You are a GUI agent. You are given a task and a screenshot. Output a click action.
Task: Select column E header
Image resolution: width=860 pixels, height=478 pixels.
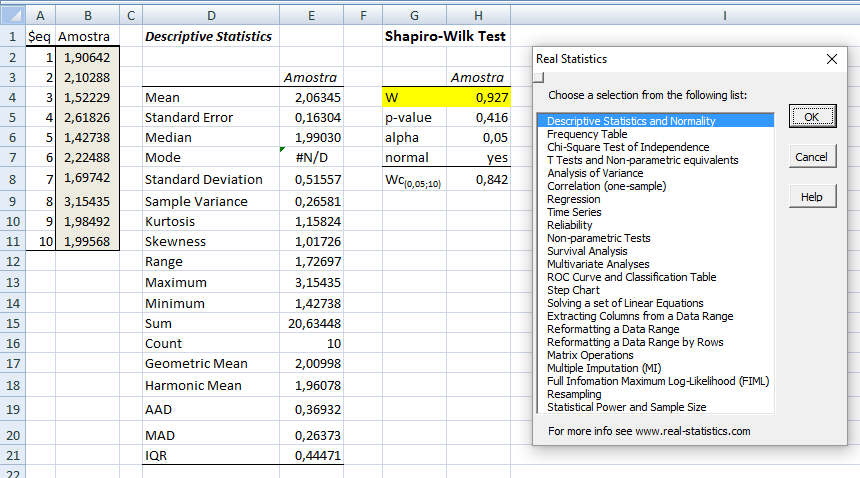click(x=312, y=15)
